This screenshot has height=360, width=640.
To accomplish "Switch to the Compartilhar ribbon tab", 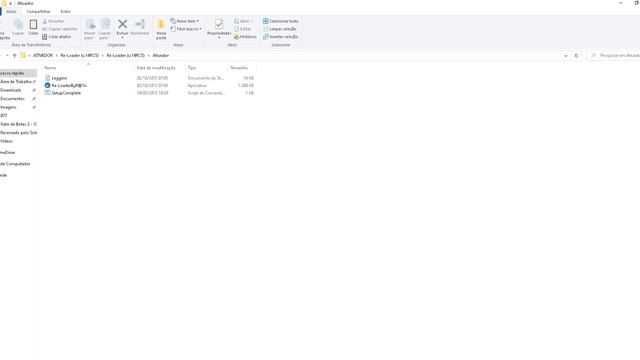I will tap(38, 11).
